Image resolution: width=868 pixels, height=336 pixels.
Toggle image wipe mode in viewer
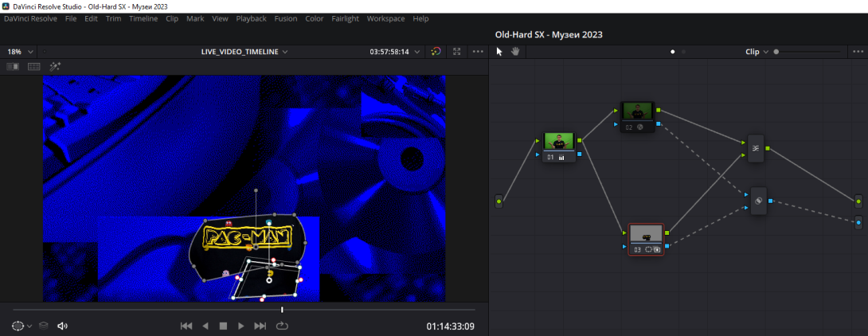pos(13,66)
